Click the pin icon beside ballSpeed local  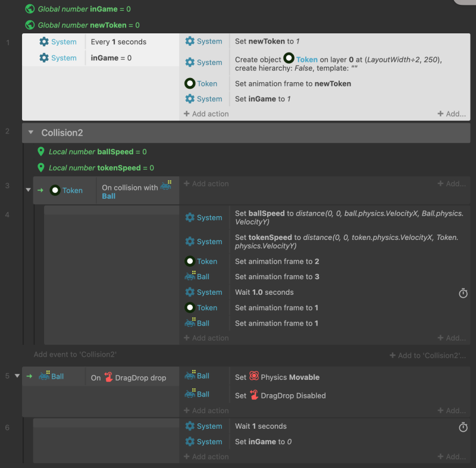click(x=41, y=152)
